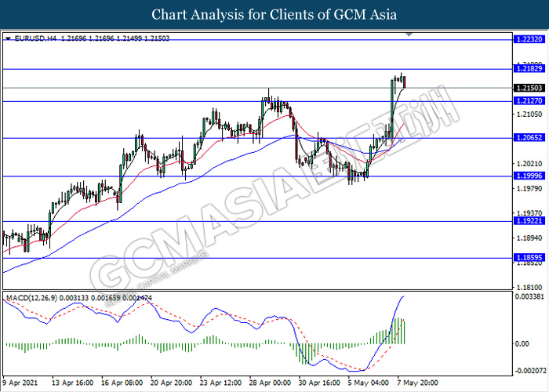Click the chart shift marker triangle at top
Viewport: 549px width, 392px height.
point(409,34)
